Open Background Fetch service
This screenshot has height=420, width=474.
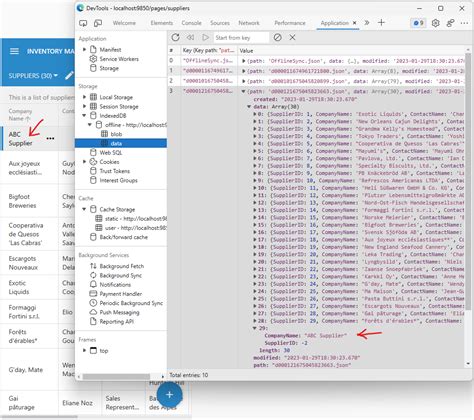(x=122, y=266)
